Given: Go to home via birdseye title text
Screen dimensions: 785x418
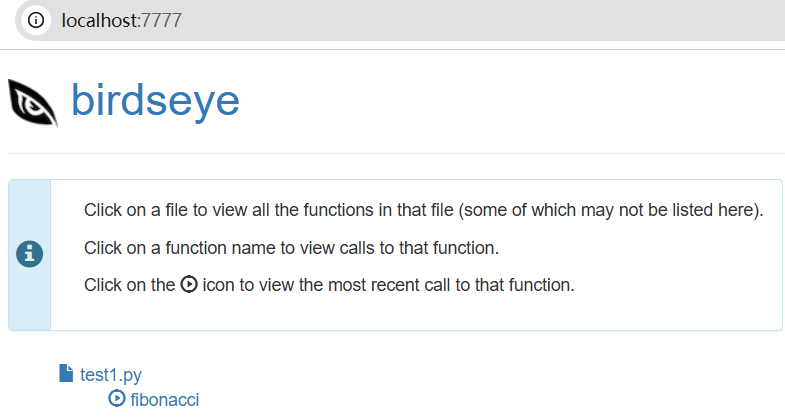Looking at the screenshot, I should [155, 101].
